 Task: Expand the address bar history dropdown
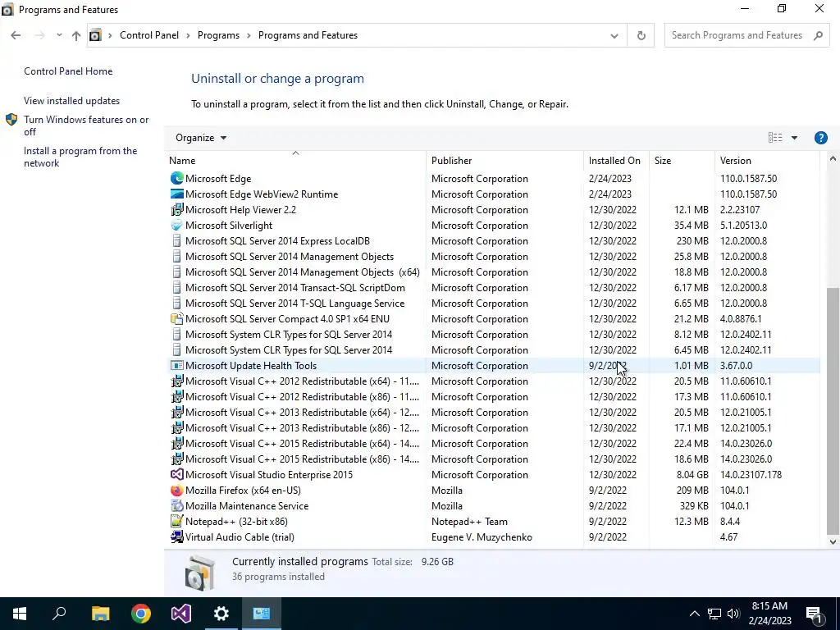(614, 35)
